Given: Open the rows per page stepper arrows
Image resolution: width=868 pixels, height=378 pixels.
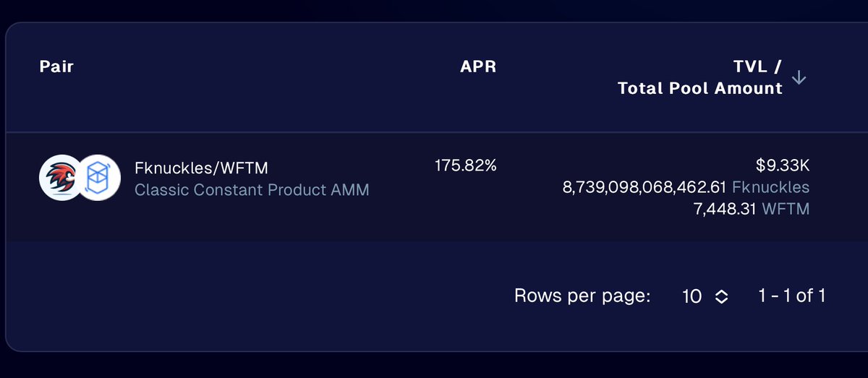Looking at the screenshot, I should coord(721,296).
